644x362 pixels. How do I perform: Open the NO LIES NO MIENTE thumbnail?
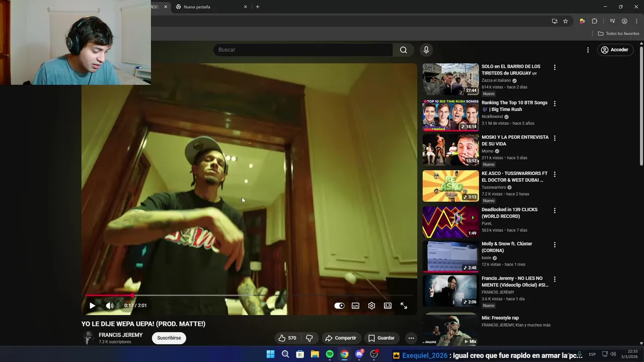click(451, 291)
